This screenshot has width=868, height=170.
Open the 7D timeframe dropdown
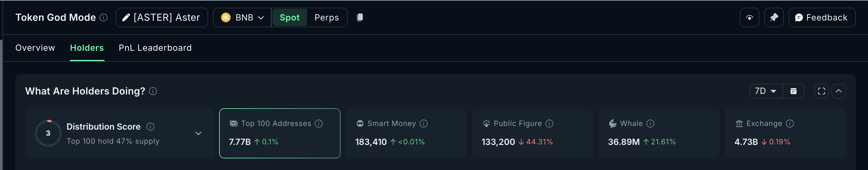(x=765, y=91)
